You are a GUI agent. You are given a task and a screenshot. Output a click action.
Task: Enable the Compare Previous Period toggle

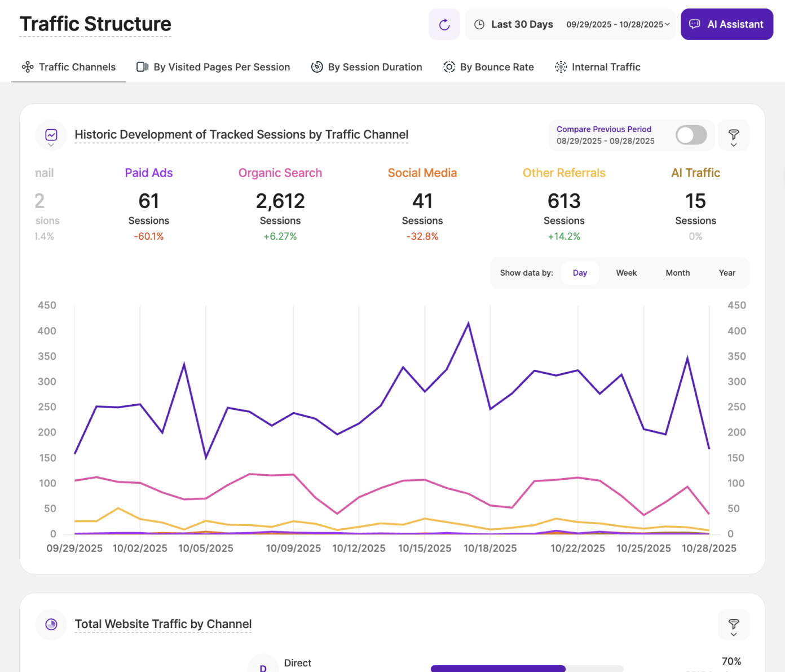click(x=691, y=135)
